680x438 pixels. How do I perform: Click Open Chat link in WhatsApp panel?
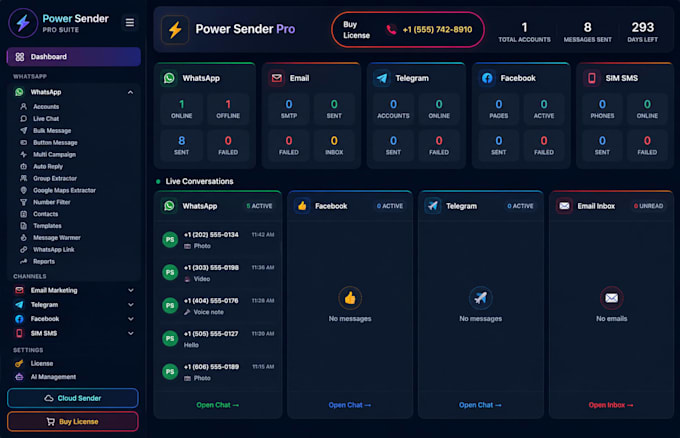(218, 405)
